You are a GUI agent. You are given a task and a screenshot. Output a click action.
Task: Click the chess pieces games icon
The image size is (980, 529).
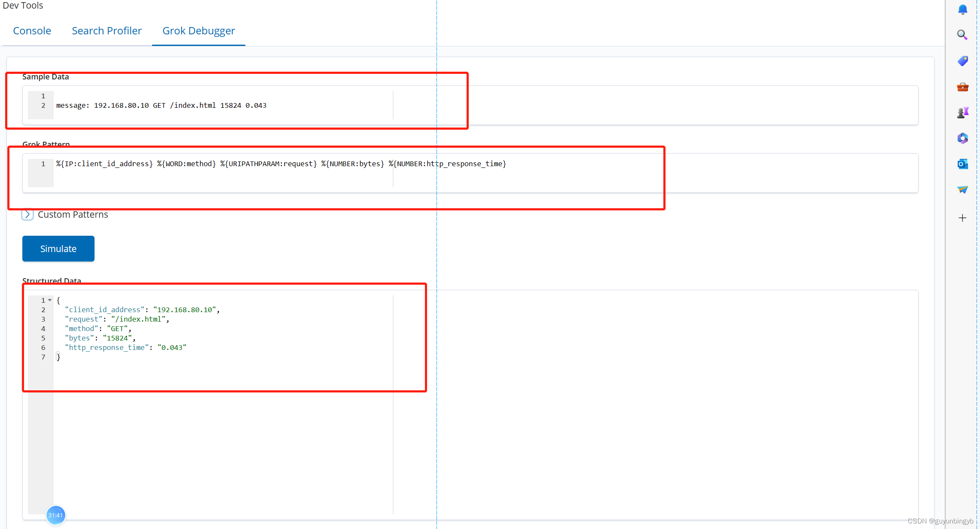(962, 112)
